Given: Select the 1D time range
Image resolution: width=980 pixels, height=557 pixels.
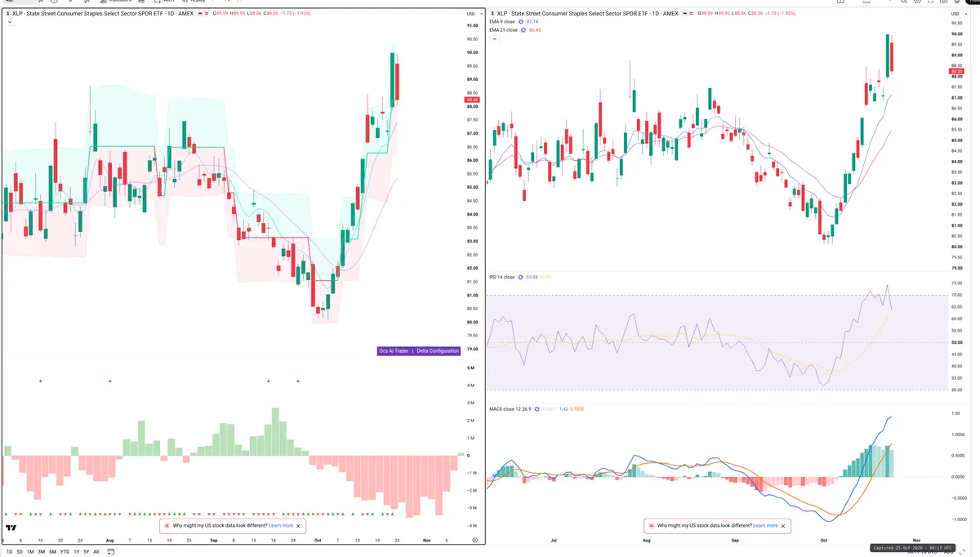Looking at the screenshot, I should pos(9,552).
